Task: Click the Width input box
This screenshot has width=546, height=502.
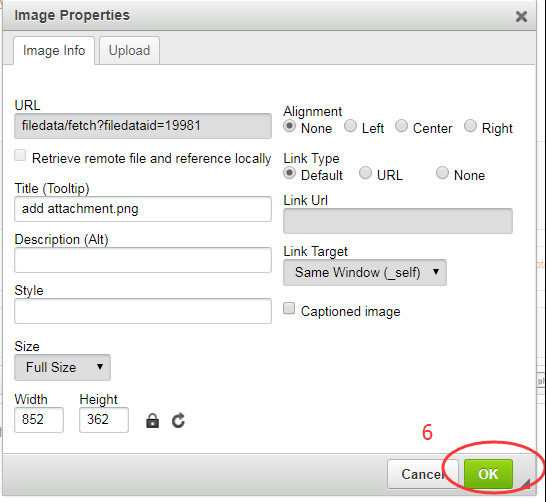Action: [39, 420]
